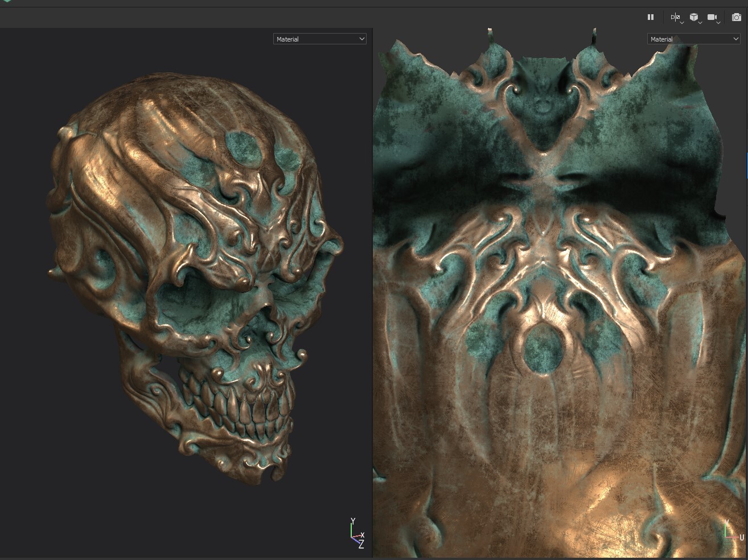This screenshot has width=748, height=560.
Task: Expand the video camera options arrow
Action: click(718, 23)
